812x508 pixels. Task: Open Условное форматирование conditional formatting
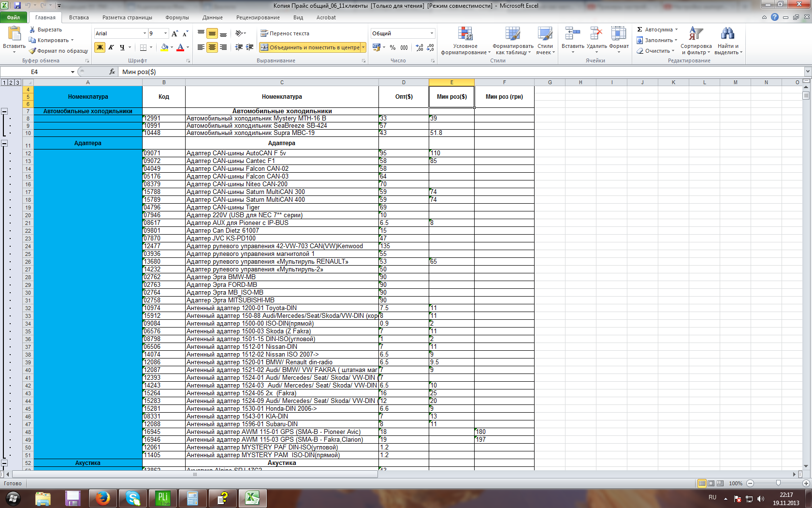465,41
